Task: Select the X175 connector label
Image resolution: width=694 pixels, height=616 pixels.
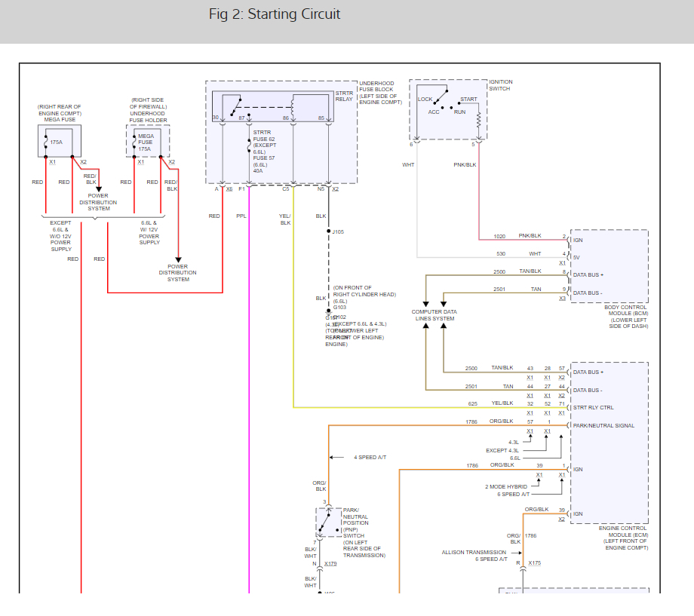Action: click(534, 563)
